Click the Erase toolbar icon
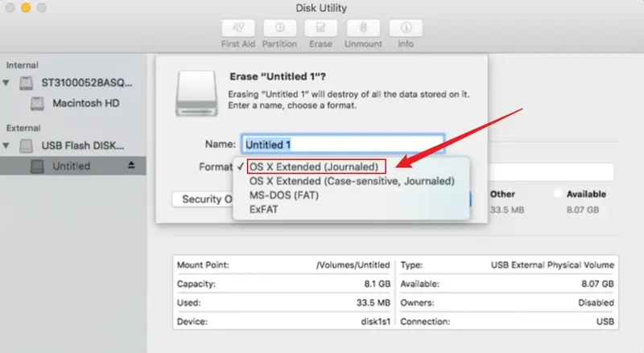The image size is (644, 353). [320, 28]
